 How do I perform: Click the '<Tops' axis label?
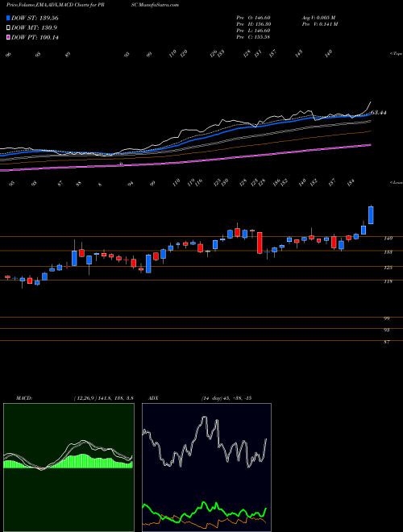click(x=396, y=54)
